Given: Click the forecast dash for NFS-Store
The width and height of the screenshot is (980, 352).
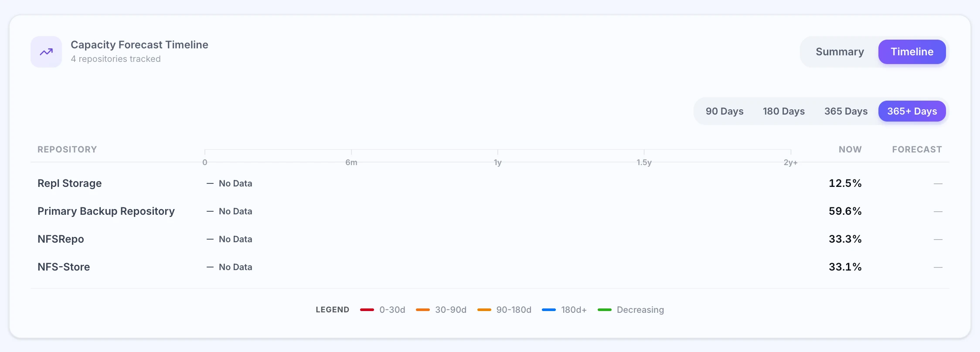Looking at the screenshot, I should (x=938, y=267).
